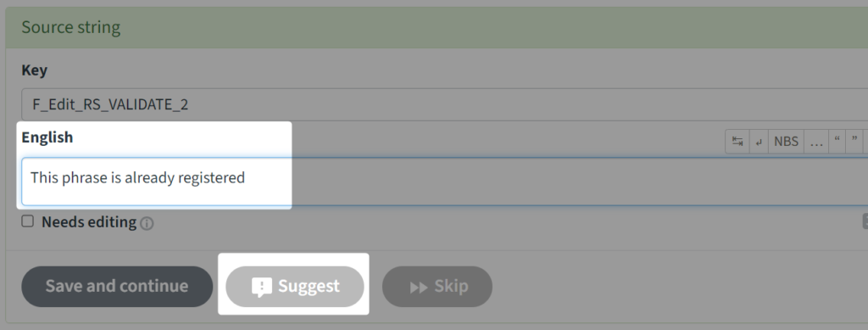Image resolution: width=868 pixels, height=330 pixels.
Task: Submit translation with the Suggest button
Action: (295, 286)
